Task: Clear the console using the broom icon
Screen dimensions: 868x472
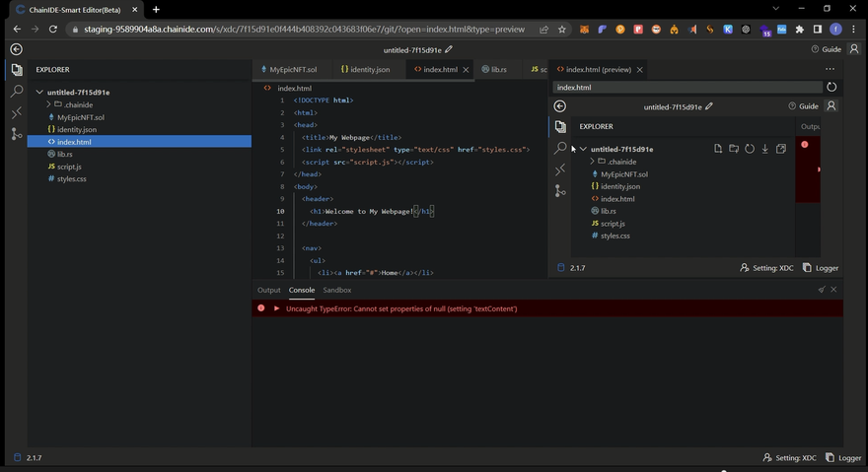Action: tap(821, 290)
